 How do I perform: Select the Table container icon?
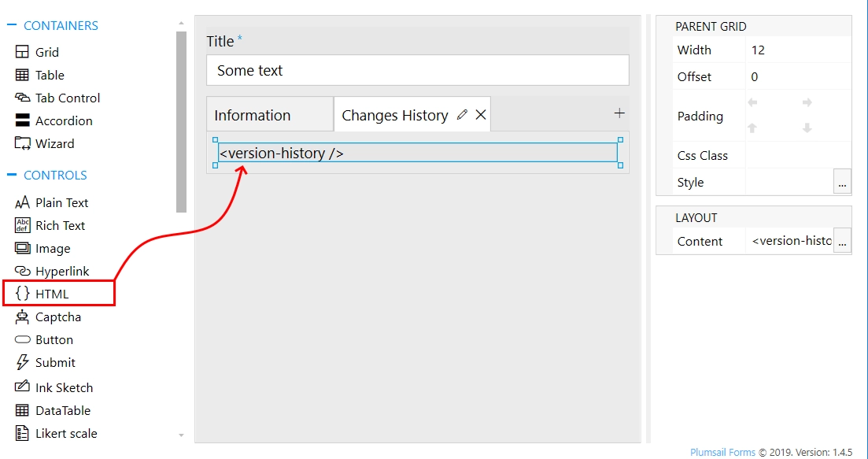point(24,75)
